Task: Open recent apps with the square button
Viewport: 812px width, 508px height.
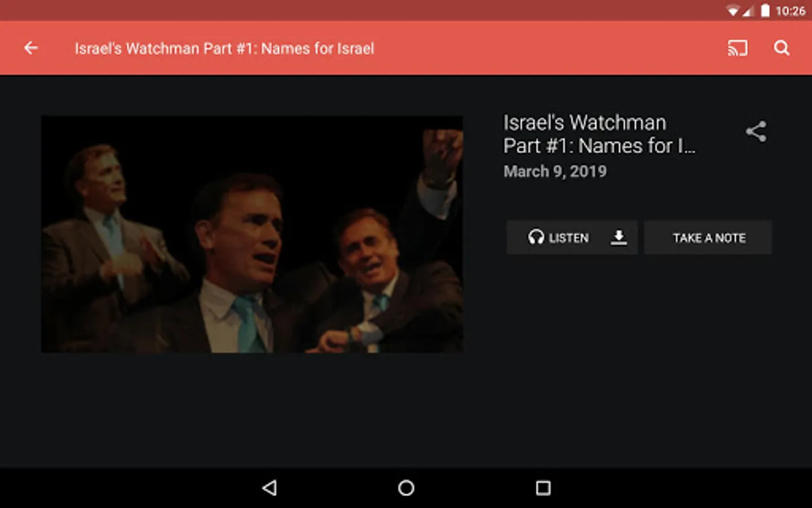Action: pos(543,488)
